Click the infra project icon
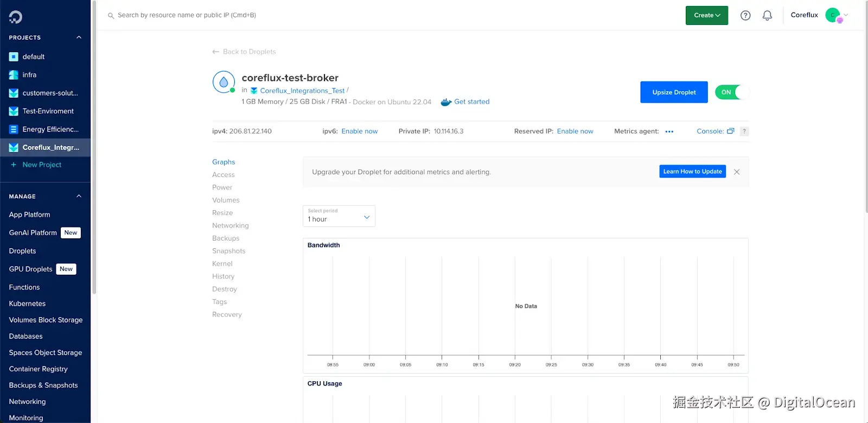The width and height of the screenshot is (868, 423). pyautogui.click(x=14, y=75)
